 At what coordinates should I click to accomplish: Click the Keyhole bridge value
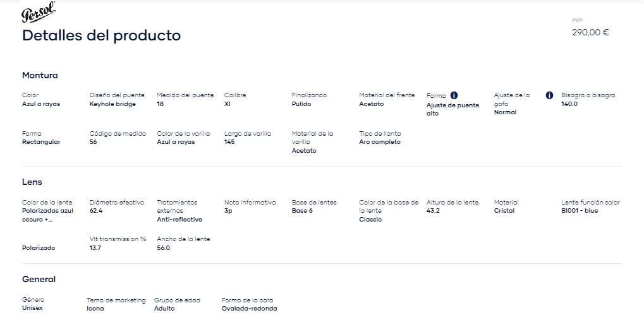click(112, 104)
